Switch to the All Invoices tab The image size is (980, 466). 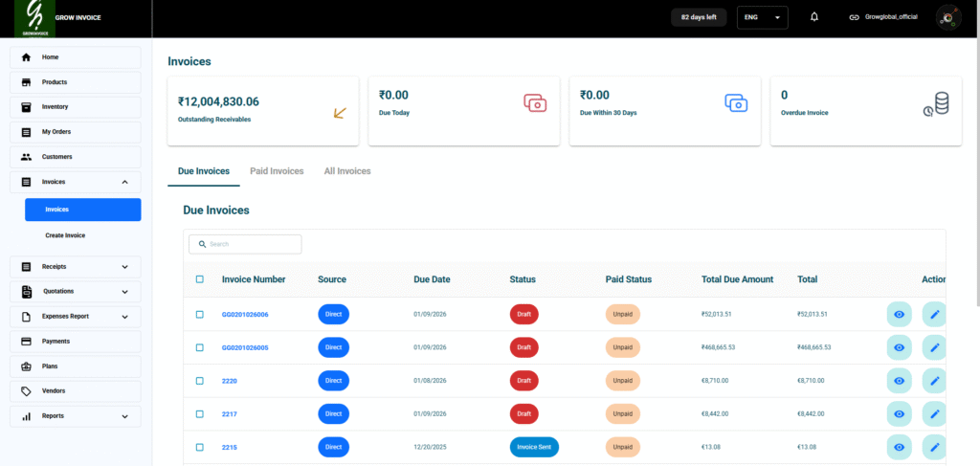coord(347,171)
